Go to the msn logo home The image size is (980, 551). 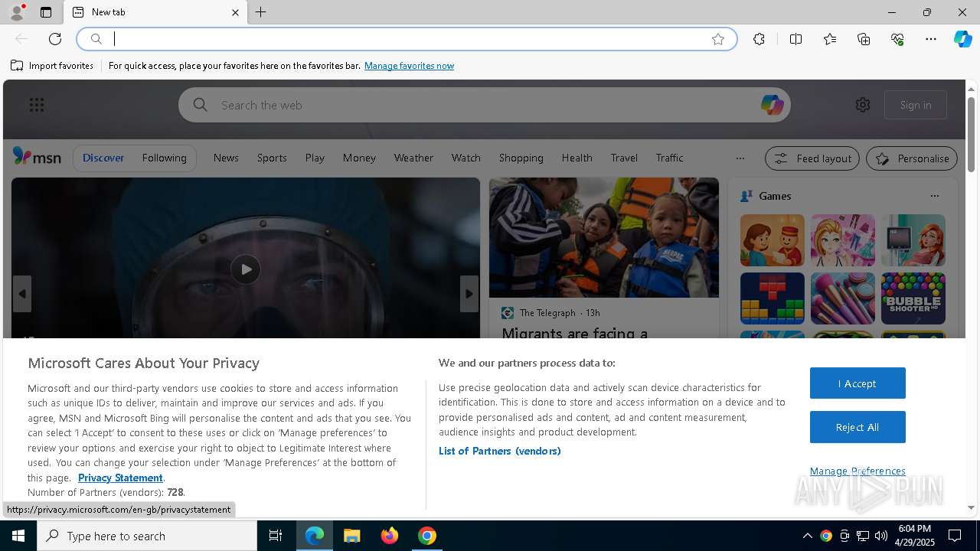[x=37, y=157]
